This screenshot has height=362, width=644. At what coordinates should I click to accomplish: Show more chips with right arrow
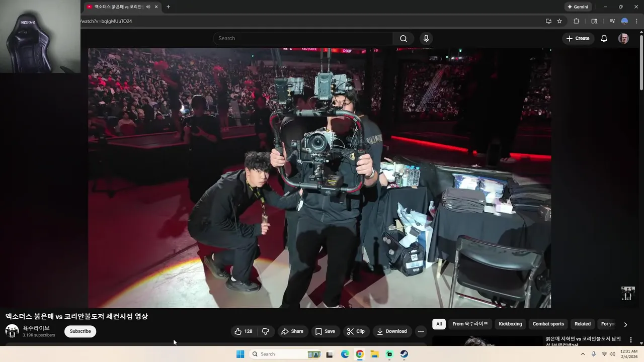tap(625, 324)
